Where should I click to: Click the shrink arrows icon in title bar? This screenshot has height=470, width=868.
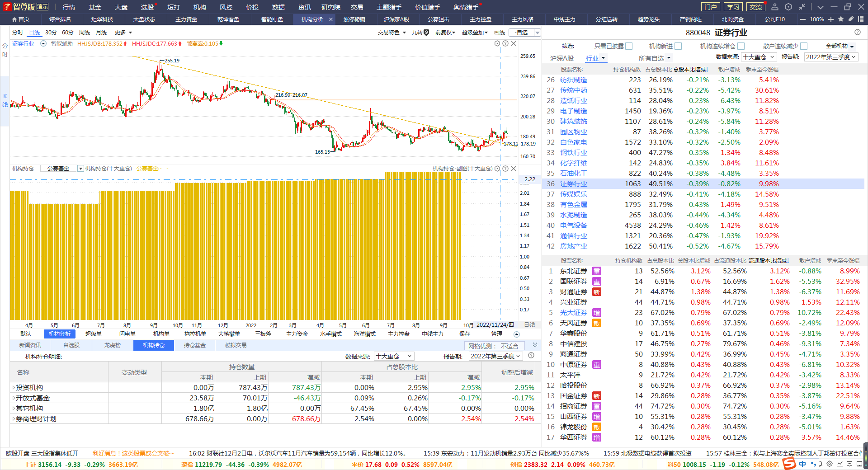pyautogui.click(x=802, y=7)
